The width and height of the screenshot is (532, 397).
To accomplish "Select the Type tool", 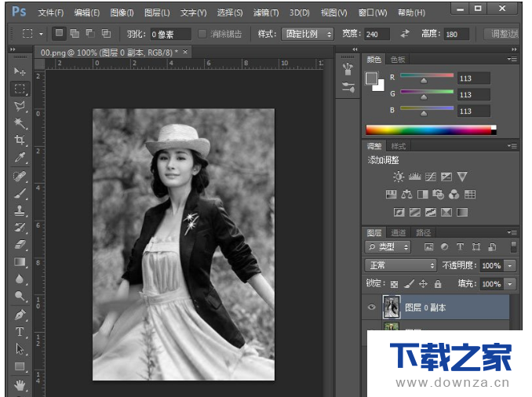I will coord(20,332).
